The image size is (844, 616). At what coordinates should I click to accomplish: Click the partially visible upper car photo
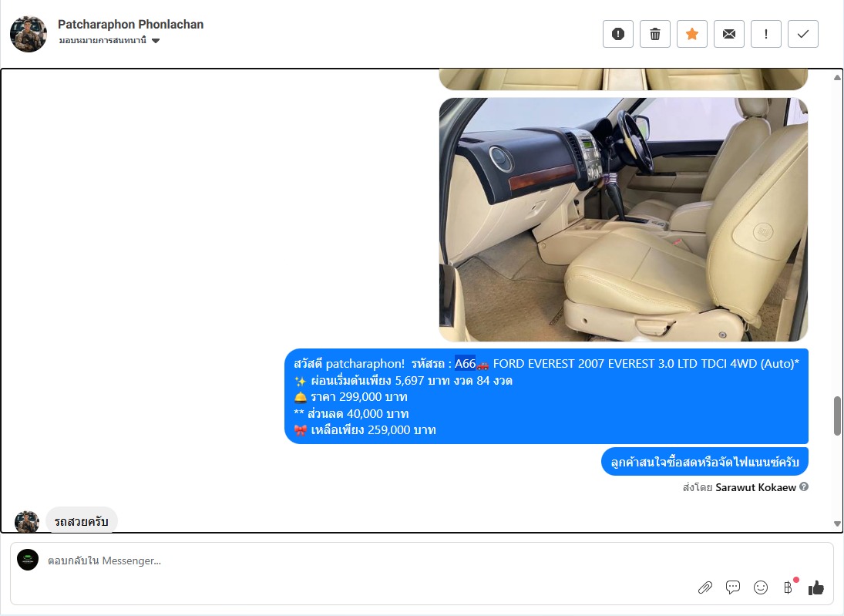pos(624,79)
